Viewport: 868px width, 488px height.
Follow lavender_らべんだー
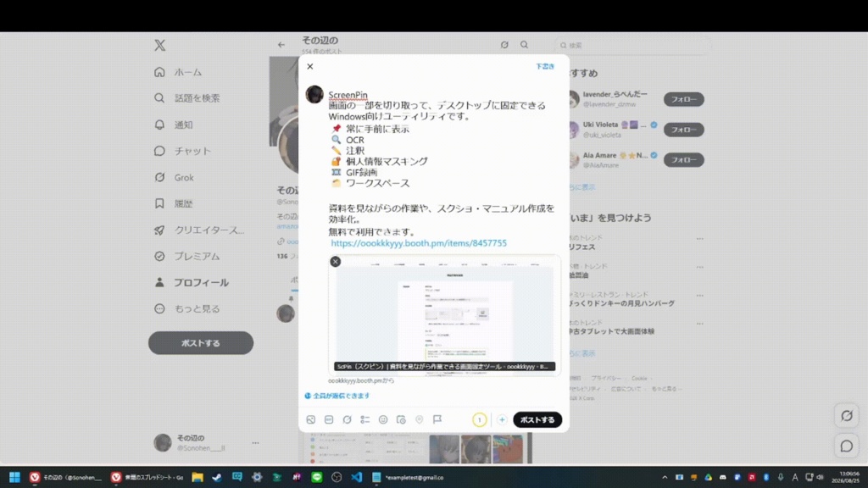684,100
